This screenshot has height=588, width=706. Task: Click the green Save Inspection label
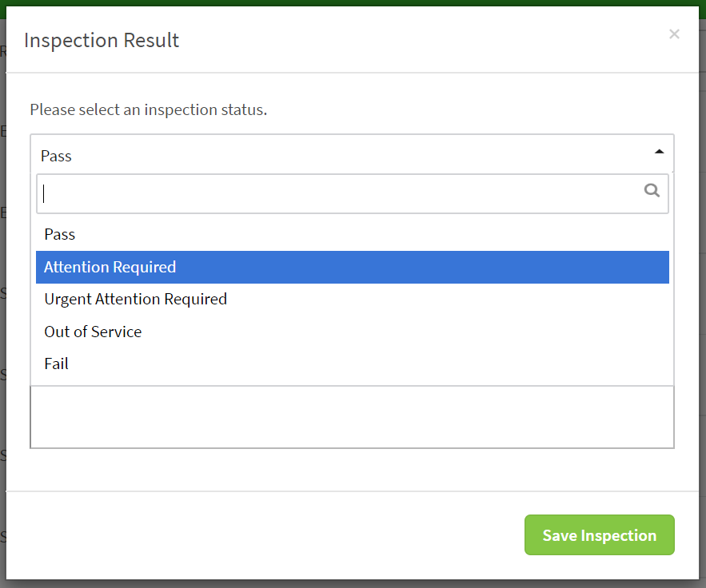click(599, 534)
